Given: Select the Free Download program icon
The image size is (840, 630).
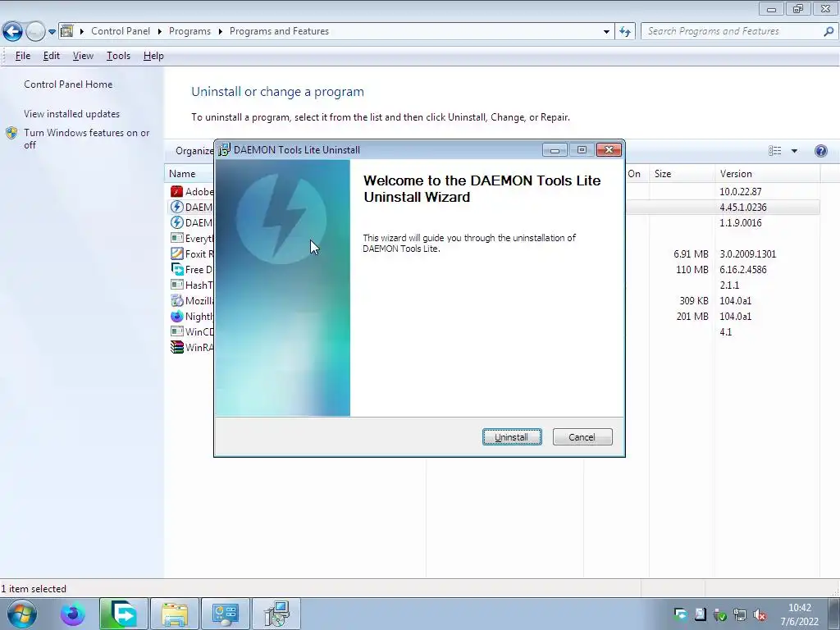Looking at the screenshot, I should point(177,269).
